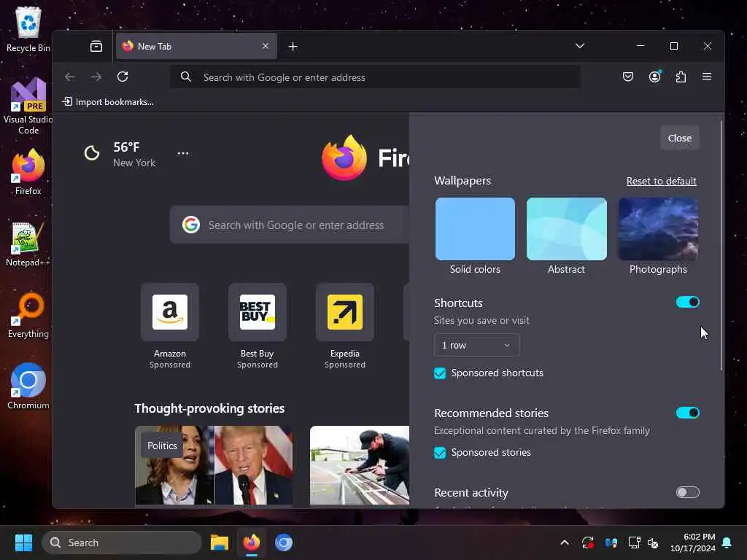747x560 pixels.
Task: Open Firefox View tab list icon
Action: (96, 46)
